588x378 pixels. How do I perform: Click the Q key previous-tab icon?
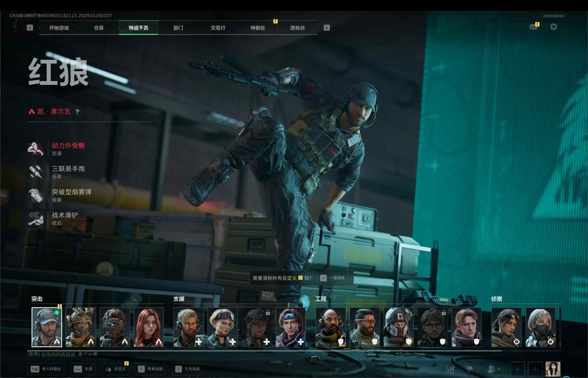click(x=30, y=28)
